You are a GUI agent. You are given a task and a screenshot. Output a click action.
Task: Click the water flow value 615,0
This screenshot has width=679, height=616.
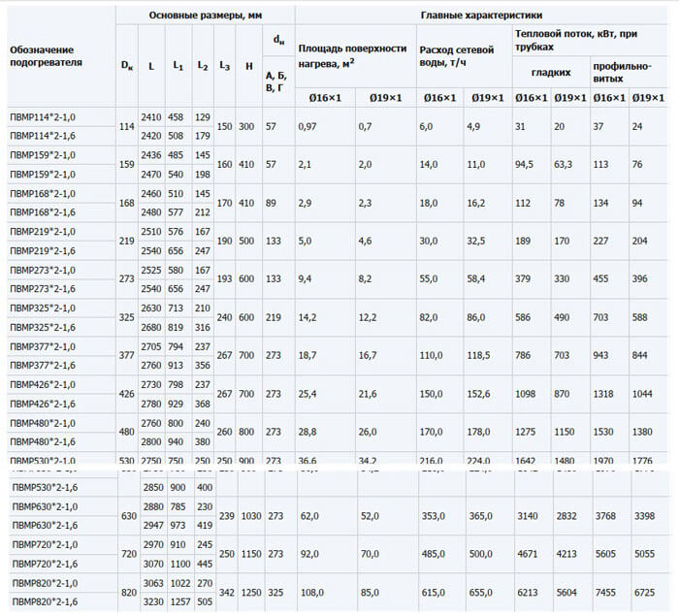434,591
